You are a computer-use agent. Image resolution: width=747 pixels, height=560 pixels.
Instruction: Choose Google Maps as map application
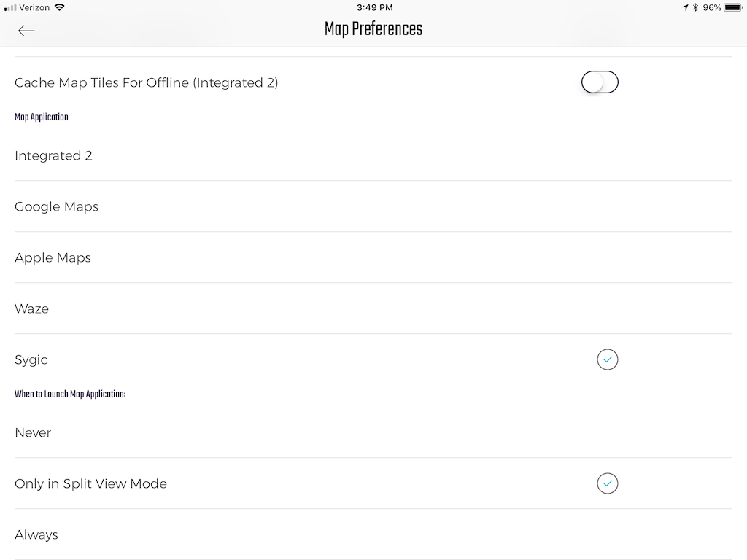point(56,206)
